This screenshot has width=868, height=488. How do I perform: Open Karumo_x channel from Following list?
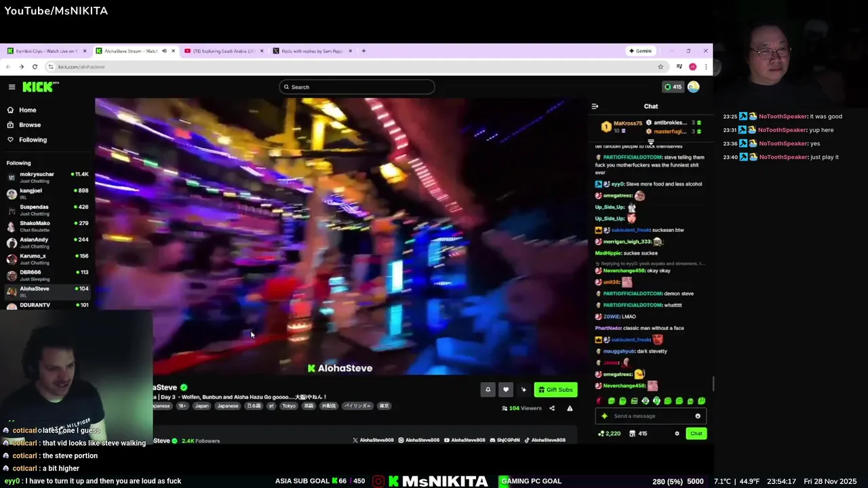[47, 258]
